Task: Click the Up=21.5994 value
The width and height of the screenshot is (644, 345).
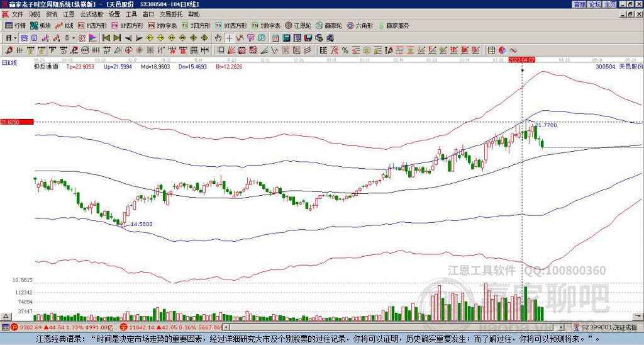Action: tap(118, 66)
